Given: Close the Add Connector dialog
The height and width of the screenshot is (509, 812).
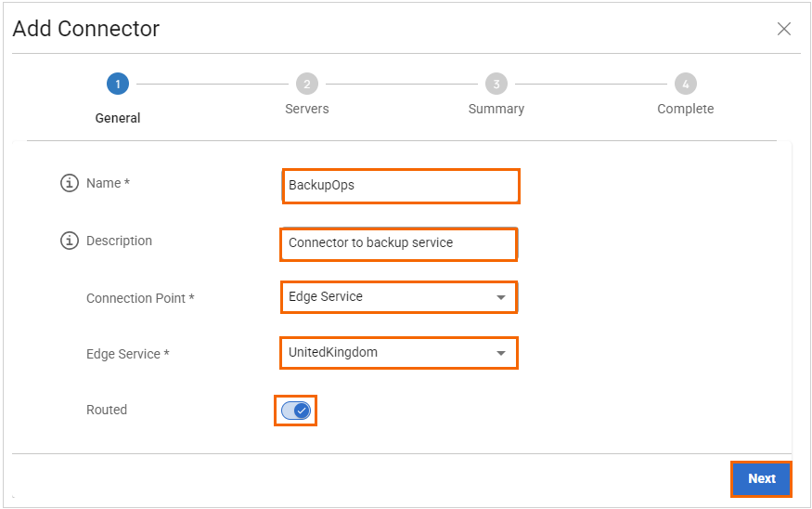Looking at the screenshot, I should pyautogui.click(x=784, y=29).
